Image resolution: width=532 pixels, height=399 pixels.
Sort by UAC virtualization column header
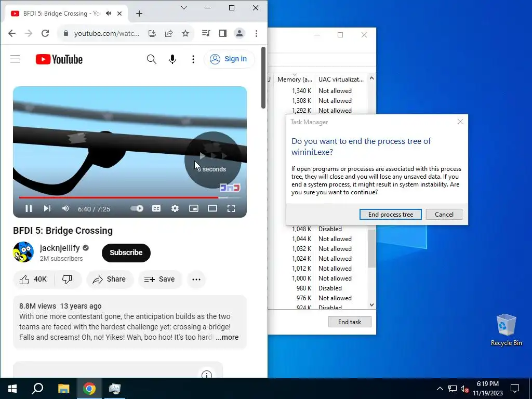[341, 79]
